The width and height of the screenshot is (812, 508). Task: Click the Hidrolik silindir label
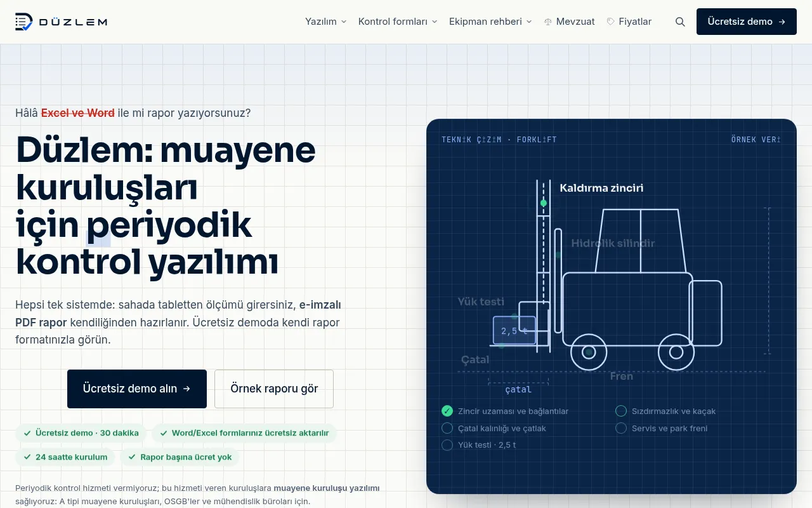613,243
